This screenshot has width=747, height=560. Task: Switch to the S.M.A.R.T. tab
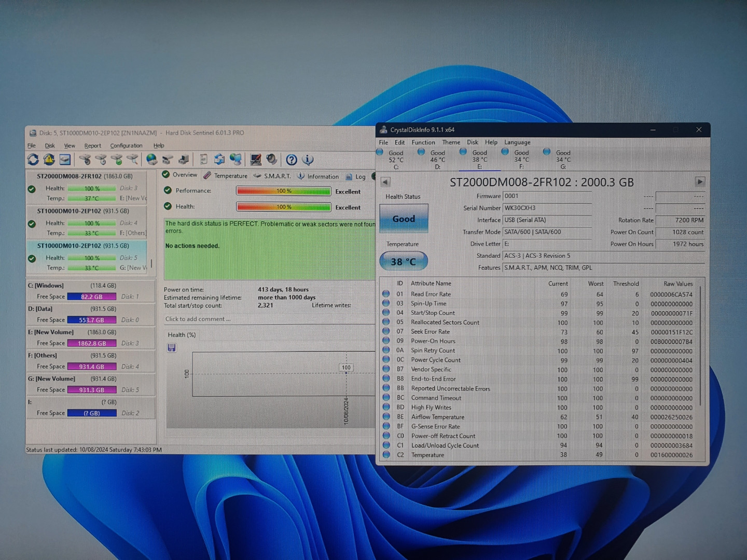[272, 176]
